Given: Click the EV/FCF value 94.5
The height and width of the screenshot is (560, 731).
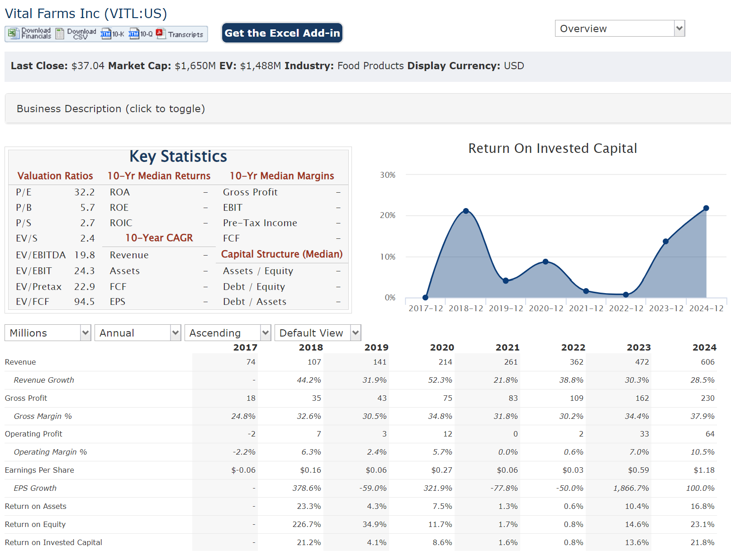Looking at the screenshot, I should tap(85, 302).
